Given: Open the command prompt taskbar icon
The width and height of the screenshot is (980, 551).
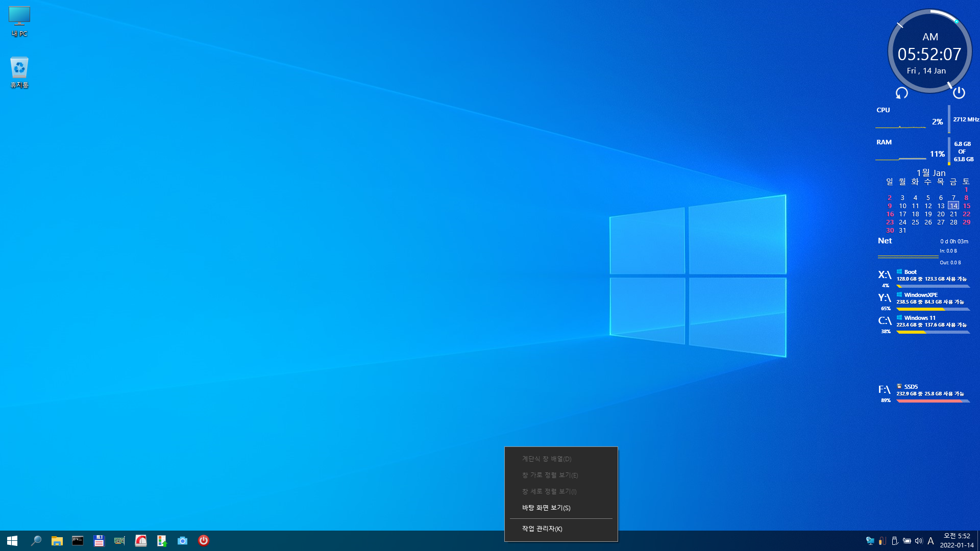Looking at the screenshot, I should [x=78, y=541].
